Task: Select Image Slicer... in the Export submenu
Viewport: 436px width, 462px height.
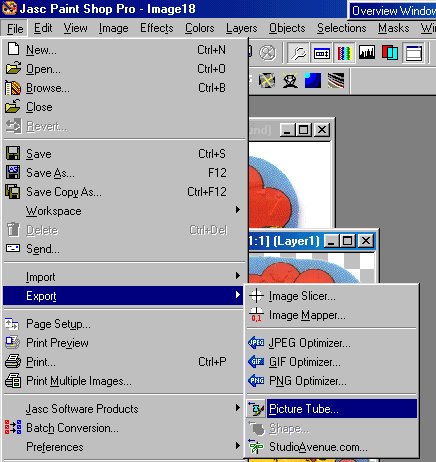Action: (332, 296)
